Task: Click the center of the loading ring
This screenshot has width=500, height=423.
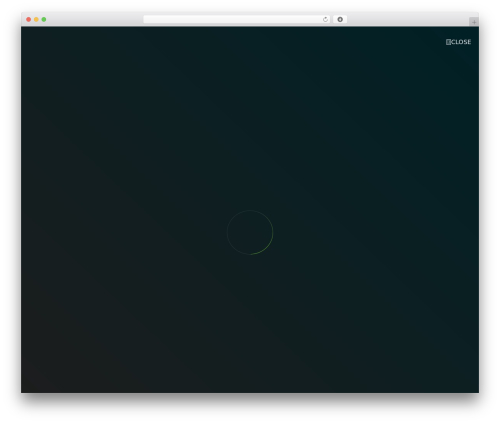Action: (x=250, y=232)
